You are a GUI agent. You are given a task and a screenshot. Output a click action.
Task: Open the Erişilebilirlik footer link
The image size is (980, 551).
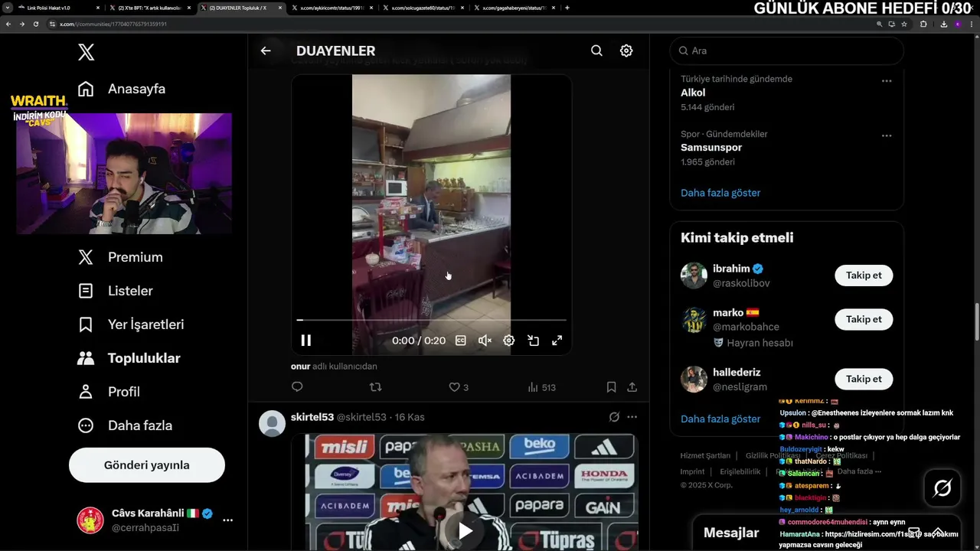[x=740, y=471]
